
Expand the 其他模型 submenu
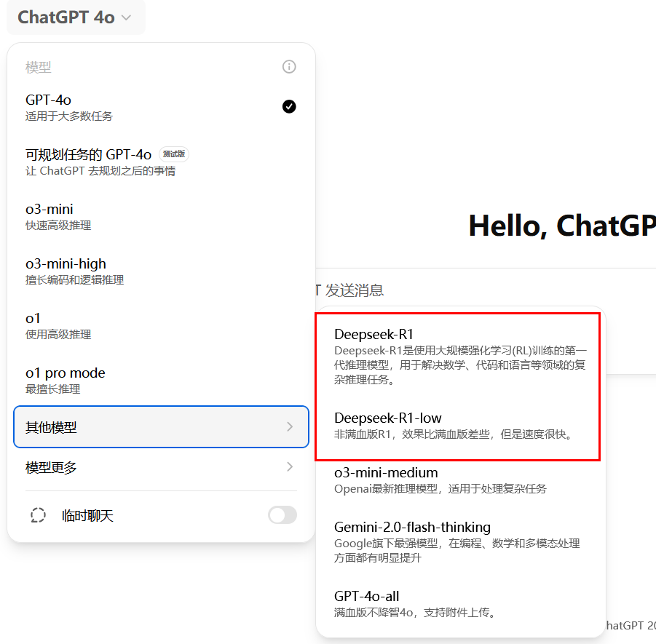[161, 427]
